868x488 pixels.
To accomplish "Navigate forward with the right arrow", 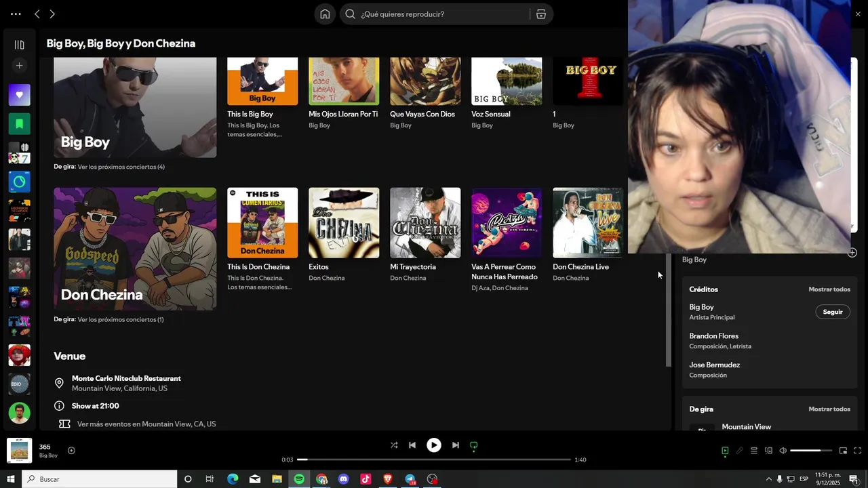I will click(52, 14).
